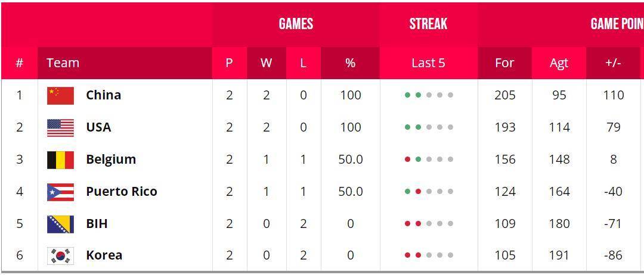Click Belgium's red first streak dot

407,160
